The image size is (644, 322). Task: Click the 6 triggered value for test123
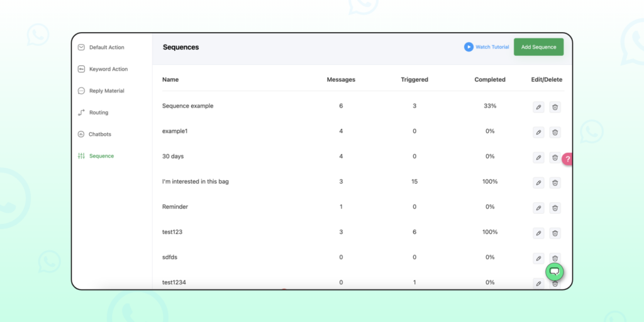coord(414,232)
